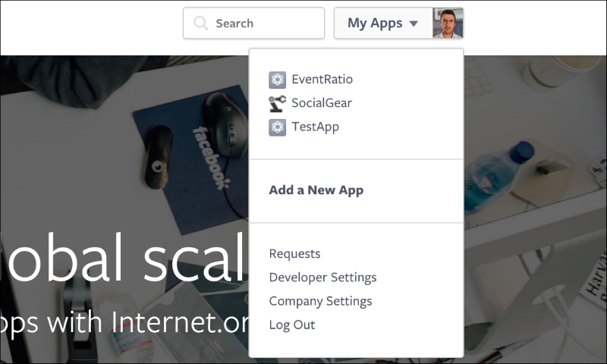
Task: Click the Internet.org hero subtitle text
Action: pyautogui.click(x=124, y=323)
